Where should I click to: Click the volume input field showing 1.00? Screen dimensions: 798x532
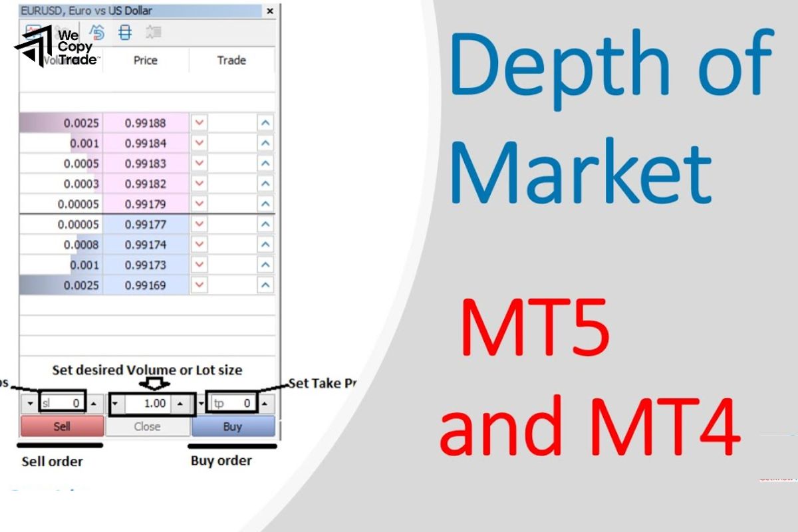pos(146,402)
